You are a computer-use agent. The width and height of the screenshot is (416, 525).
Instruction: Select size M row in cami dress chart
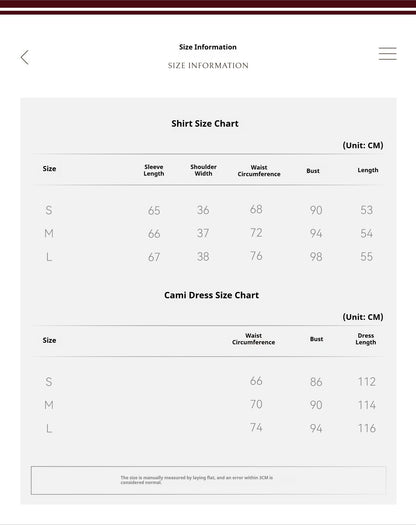(x=208, y=405)
